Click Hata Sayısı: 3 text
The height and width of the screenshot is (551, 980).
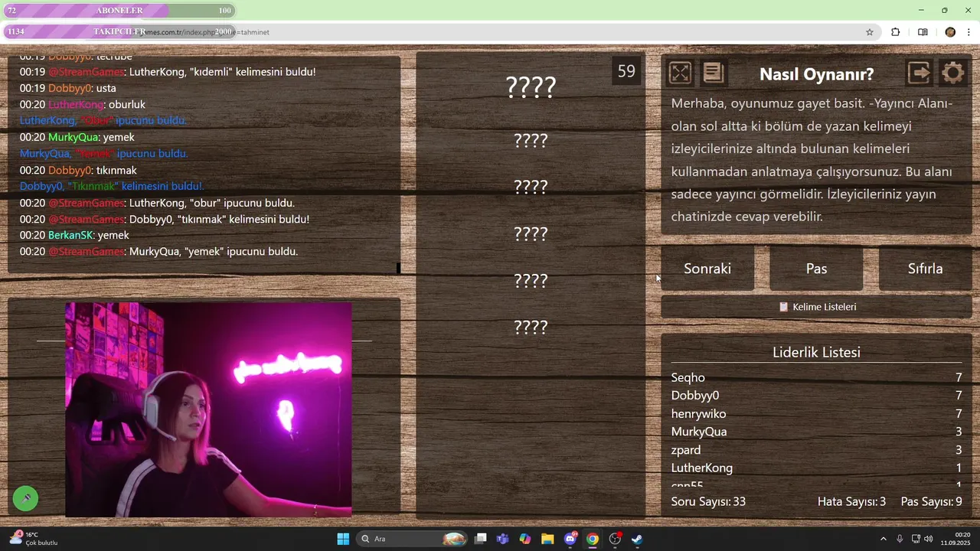tap(851, 502)
